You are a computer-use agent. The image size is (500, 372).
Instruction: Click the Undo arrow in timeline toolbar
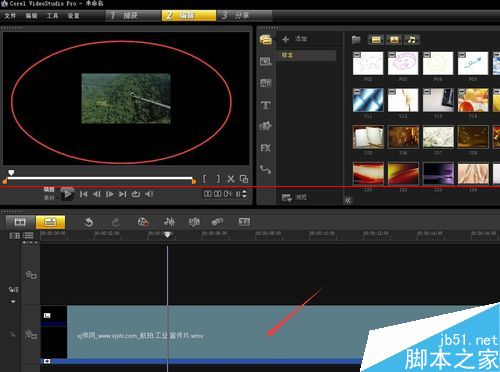(x=89, y=222)
